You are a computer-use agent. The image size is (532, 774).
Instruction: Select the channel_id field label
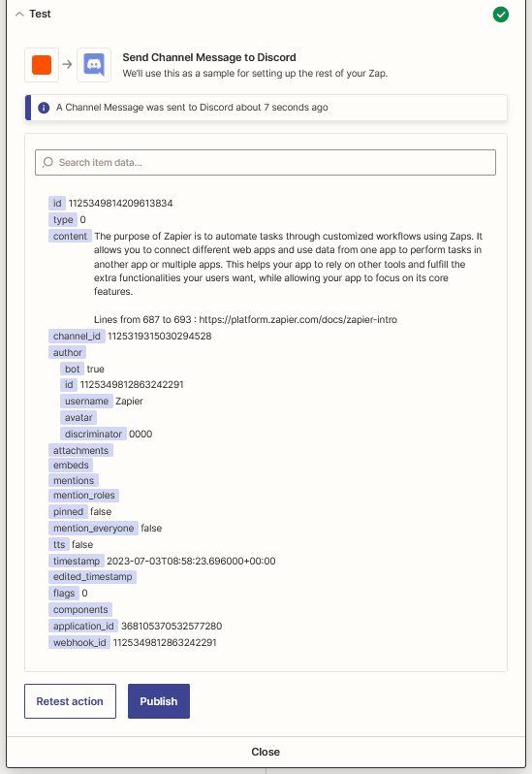click(77, 337)
